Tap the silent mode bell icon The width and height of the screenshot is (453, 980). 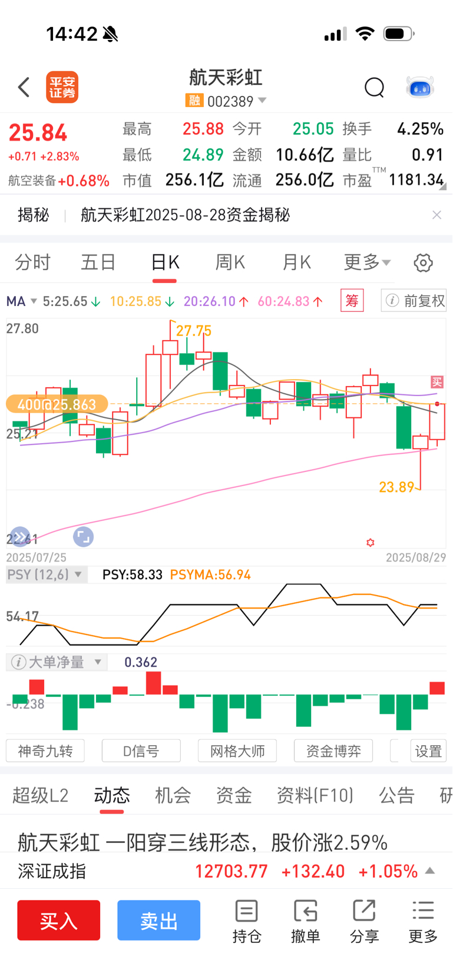click(x=110, y=34)
